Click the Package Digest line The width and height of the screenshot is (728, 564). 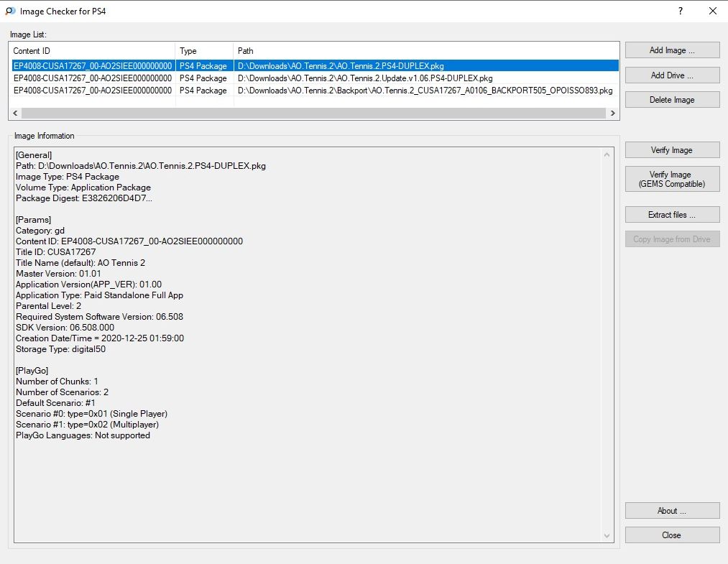84,198
